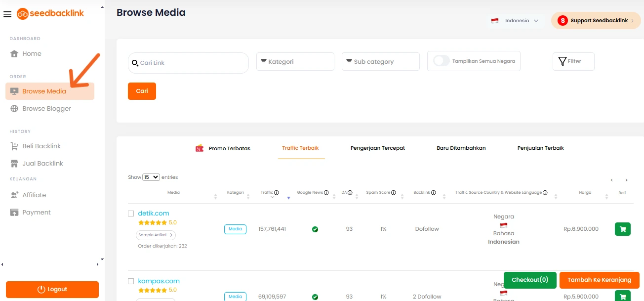Open the Affiliate page
Image resolution: width=644 pixels, height=301 pixels.
coord(34,195)
